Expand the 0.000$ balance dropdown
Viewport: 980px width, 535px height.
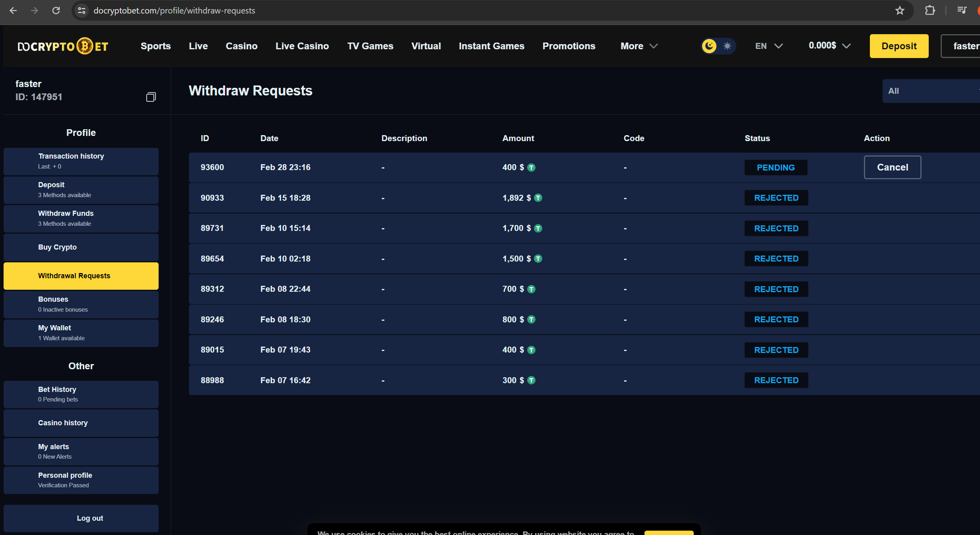coord(830,46)
